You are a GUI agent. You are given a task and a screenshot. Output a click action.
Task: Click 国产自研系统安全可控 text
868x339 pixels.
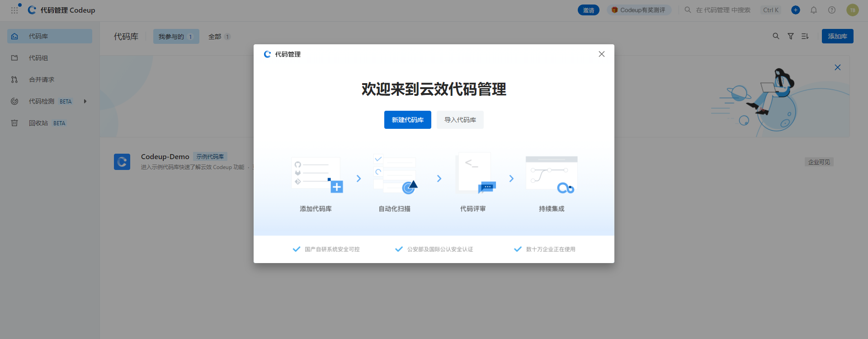pos(332,250)
